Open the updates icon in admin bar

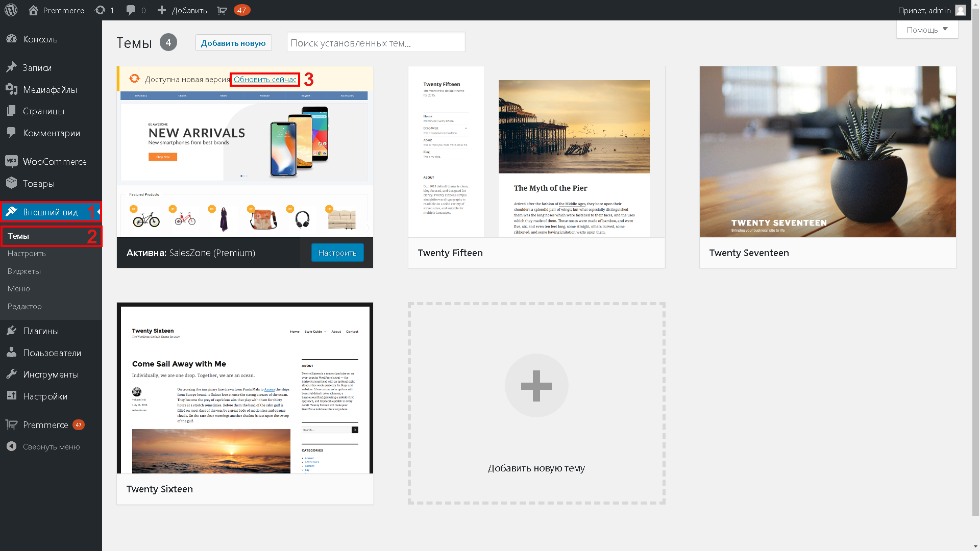click(x=100, y=10)
